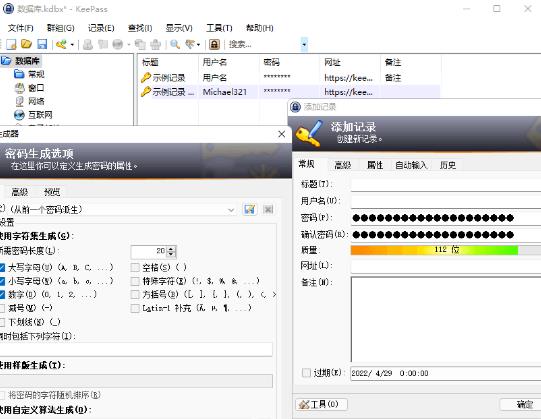Screen dimensions: 541x419
Task: Enable 减号 (-) minus checkbox
Action: (x=2, y=308)
